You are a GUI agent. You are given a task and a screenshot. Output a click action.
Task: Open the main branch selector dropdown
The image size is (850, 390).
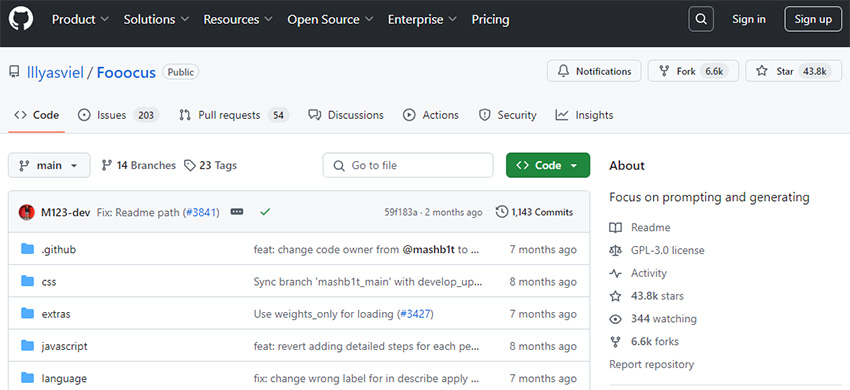(49, 165)
